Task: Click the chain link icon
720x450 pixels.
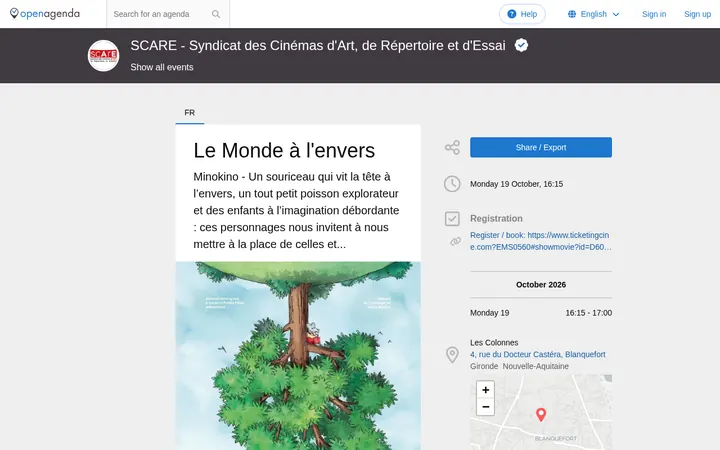Action: (456, 241)
